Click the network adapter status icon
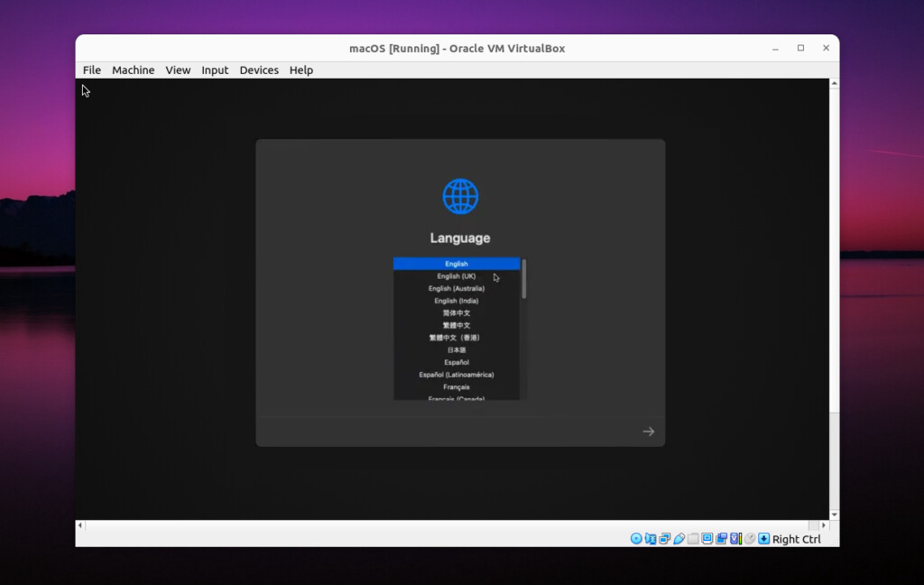 click(665, 539)
